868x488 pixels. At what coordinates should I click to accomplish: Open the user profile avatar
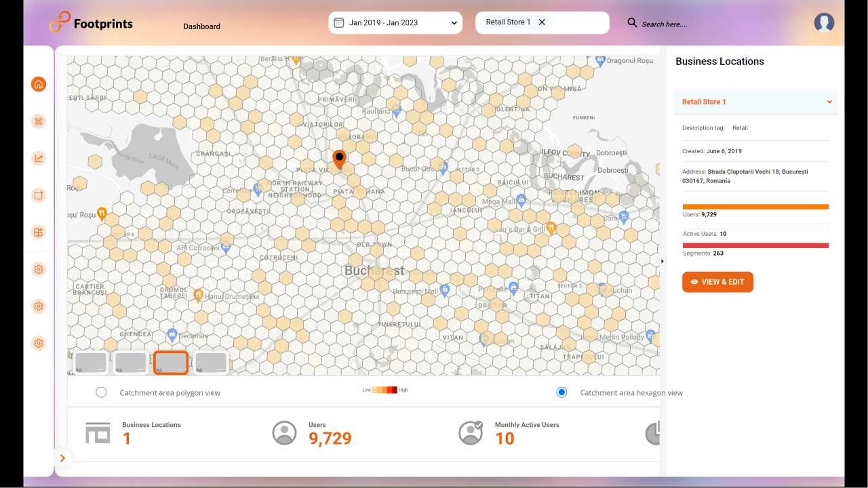point(824,22)
